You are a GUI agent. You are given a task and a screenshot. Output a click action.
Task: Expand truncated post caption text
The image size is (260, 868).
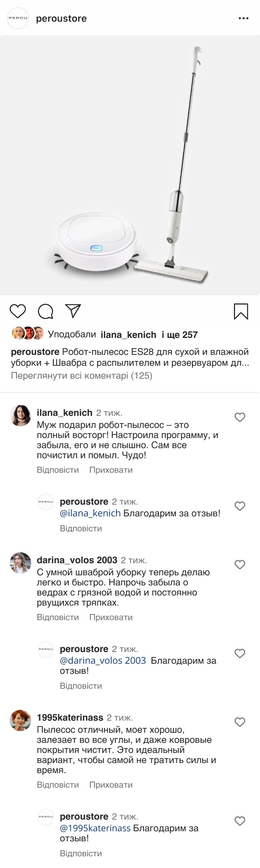[243, 363]
